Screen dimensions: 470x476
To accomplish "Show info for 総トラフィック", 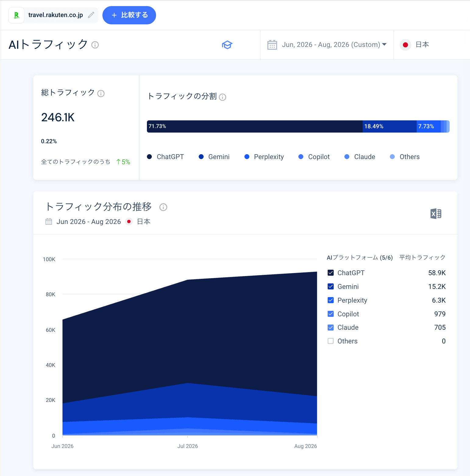I will [x=101, y=94].
